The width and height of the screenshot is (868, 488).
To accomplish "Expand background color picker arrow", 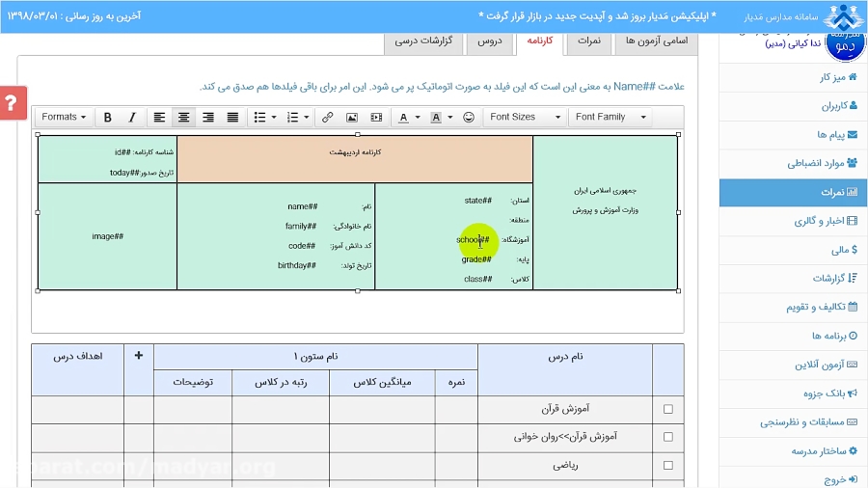I will [x=450, y=118].
